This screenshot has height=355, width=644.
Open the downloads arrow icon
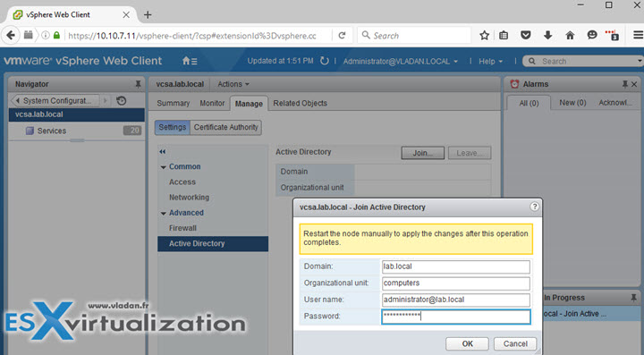[548, 35]
